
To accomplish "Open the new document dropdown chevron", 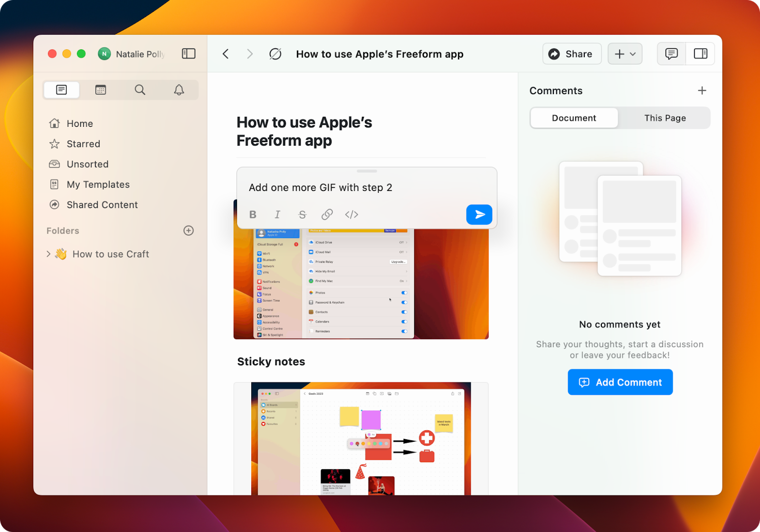I will [x=632, y=54].
